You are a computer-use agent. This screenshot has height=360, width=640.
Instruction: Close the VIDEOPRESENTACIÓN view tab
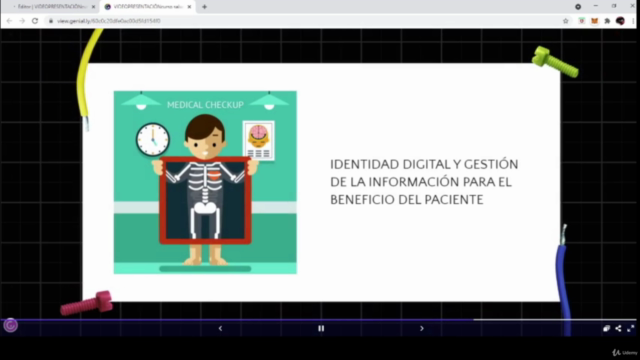tap(189, 7)
